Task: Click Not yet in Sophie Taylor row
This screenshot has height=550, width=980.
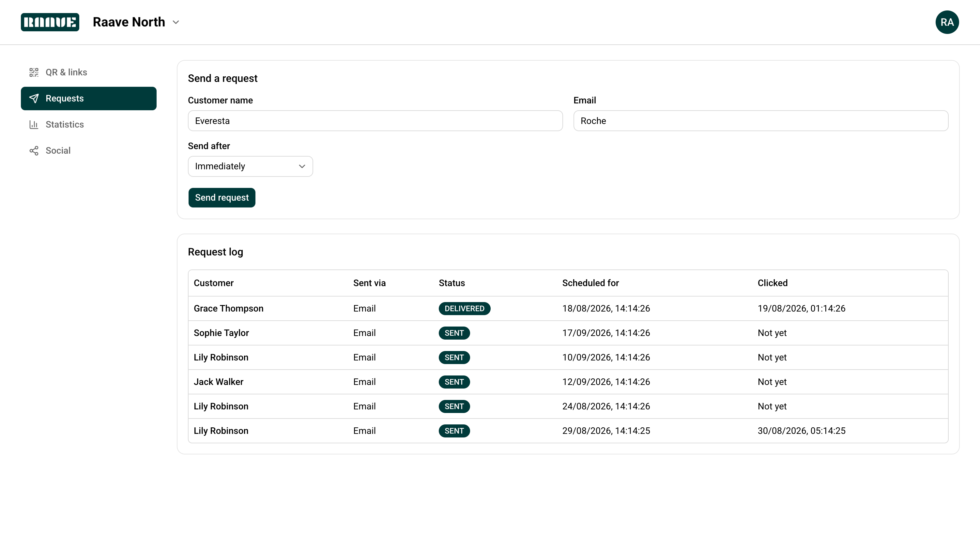Action: pyautogui.click(x=772, y=333)
